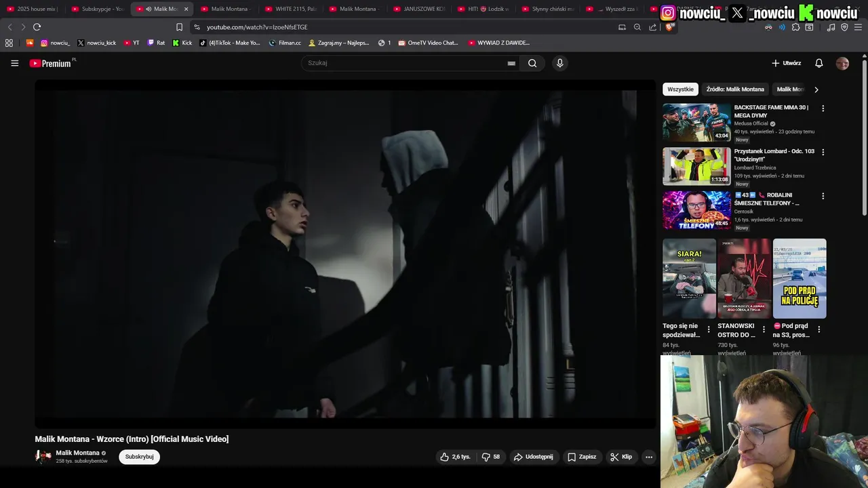
Task: Open WYWIAD Z DAWIDE bookmark
Action: tap(499, 43)
